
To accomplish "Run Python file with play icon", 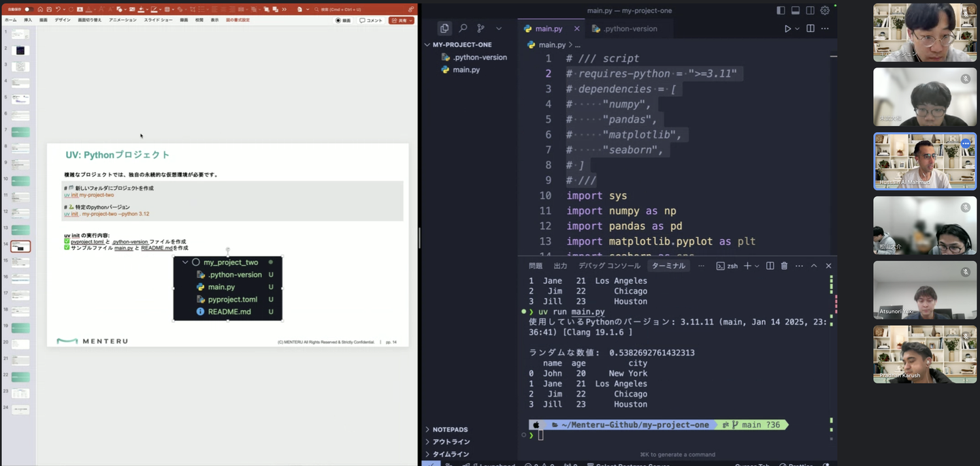I will (787, 29).
